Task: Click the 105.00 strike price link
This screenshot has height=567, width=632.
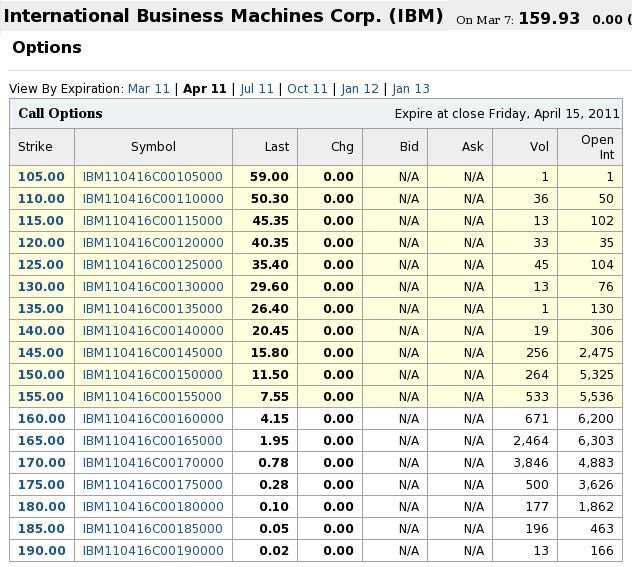Action: pos(41,177)
